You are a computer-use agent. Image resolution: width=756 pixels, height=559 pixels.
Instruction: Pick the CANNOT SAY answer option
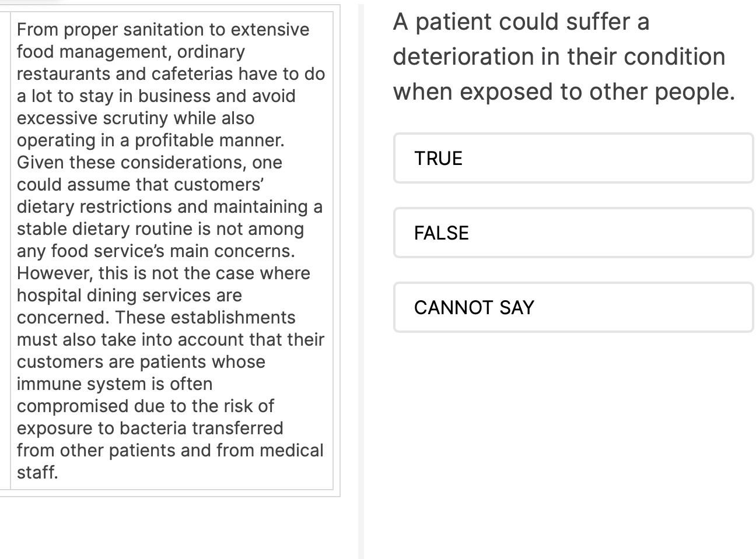[x=573, y=307]
